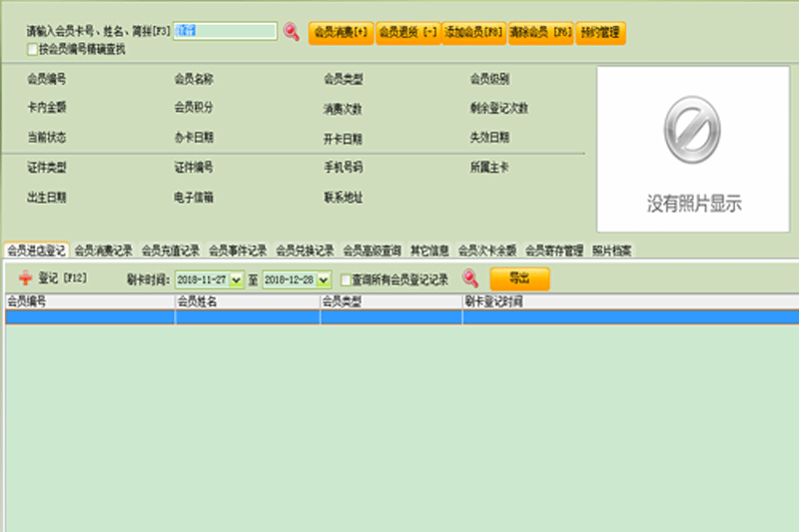Click the 开卡日期 field label
This screenshot has width=799, height=532.
343,139
